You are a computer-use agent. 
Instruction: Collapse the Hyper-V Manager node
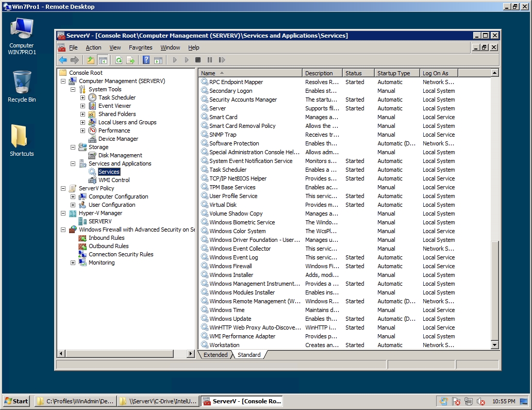pos(63,213)
